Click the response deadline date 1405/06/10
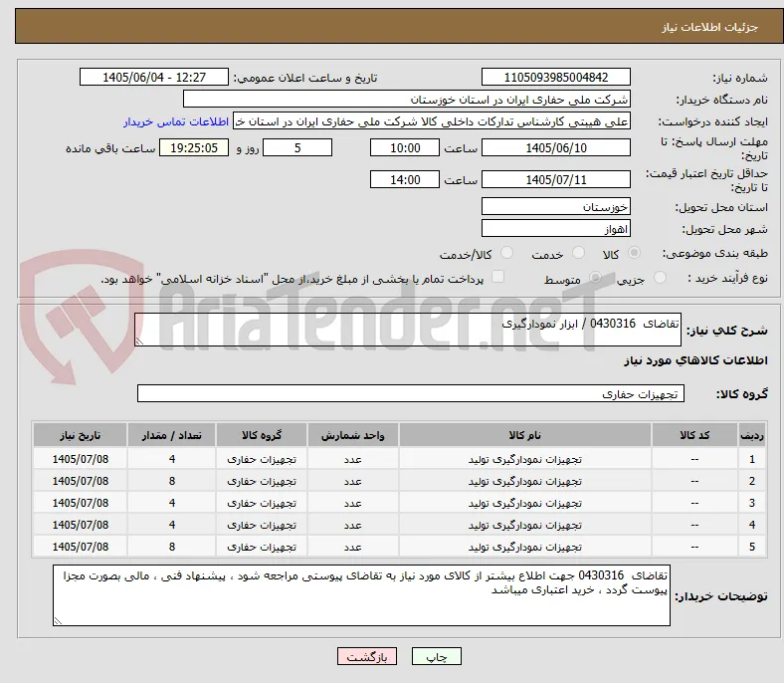The height and width of the screenshot is (683, 784). (x=555, y=147)
